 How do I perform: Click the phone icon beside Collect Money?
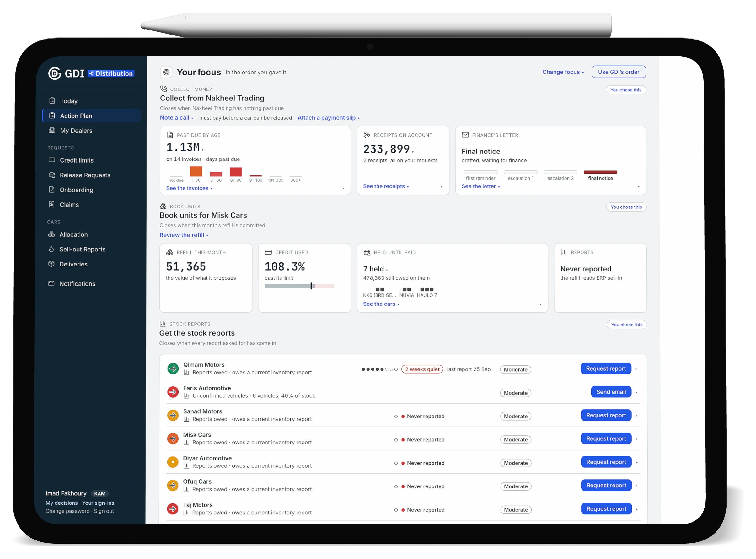coord(164,89)
